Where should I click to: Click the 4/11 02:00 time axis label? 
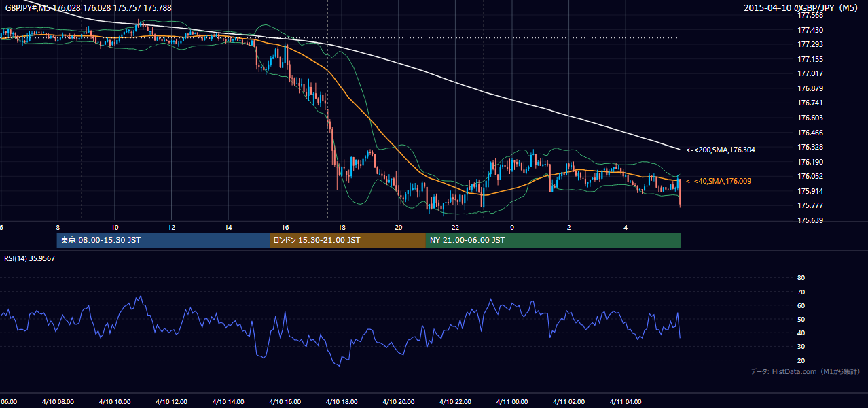tap(569, 402)
